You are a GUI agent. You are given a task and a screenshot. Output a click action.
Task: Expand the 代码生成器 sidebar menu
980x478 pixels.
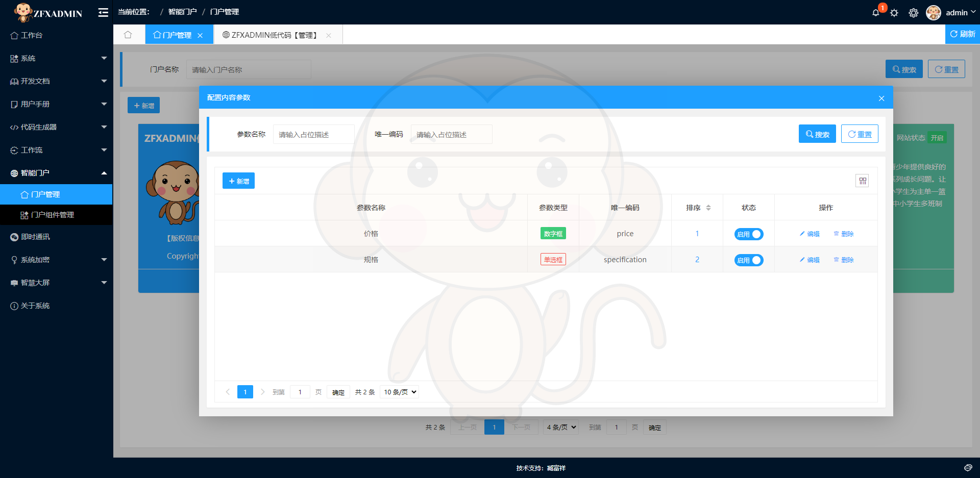(56, 127)
